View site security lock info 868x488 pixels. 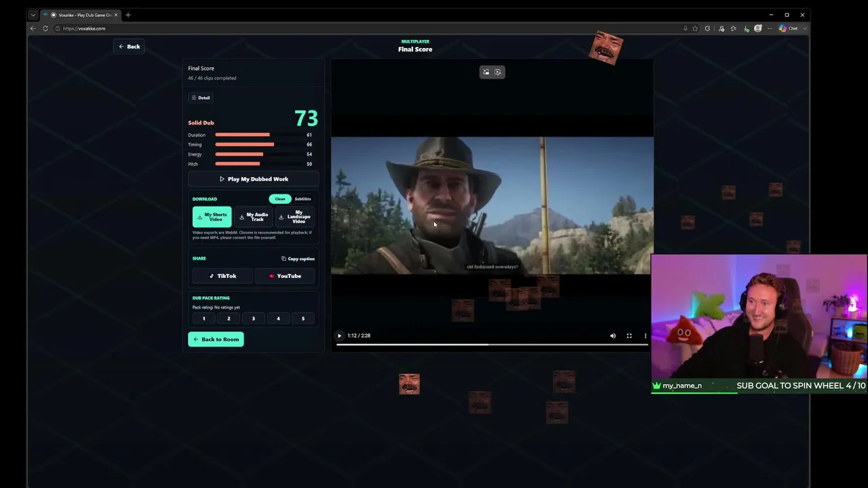58,28
